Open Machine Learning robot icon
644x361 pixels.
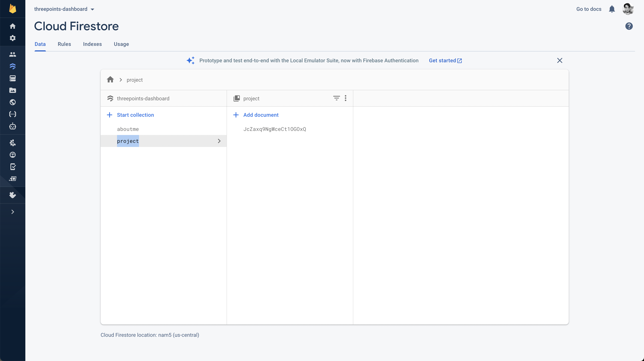click(x=12, y=126)
